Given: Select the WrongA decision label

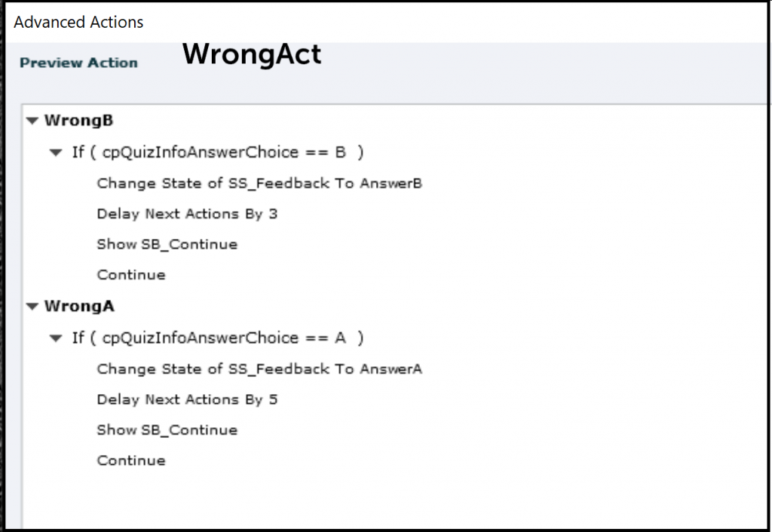Looking at the screenshot, I should [78, 307].
